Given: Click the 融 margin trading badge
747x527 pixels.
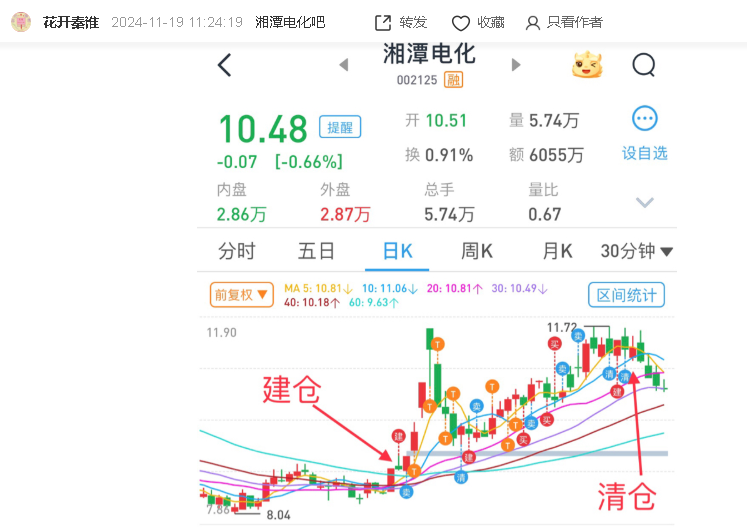Looking at the screenshot, I should coord(454,80).
